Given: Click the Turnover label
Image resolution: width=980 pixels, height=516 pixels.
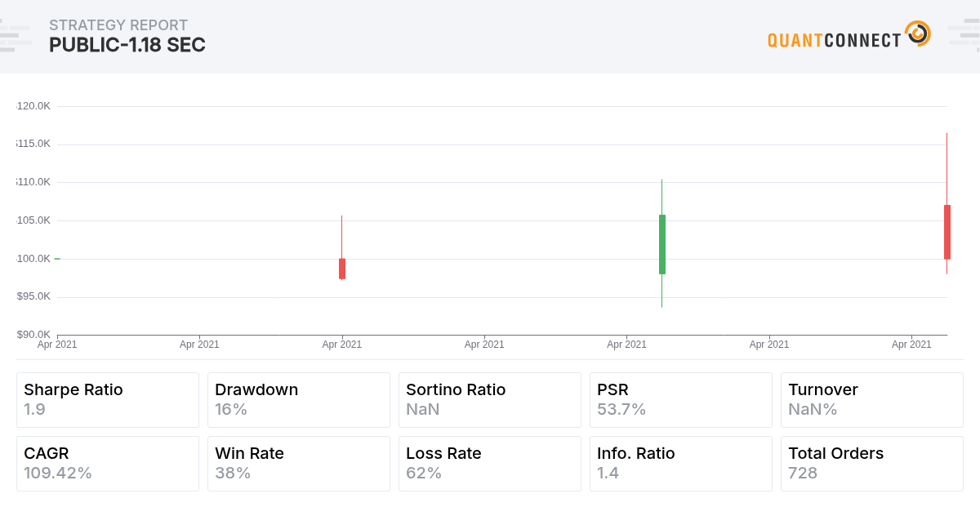Looking at the screenshot, I should coord(823,390).
